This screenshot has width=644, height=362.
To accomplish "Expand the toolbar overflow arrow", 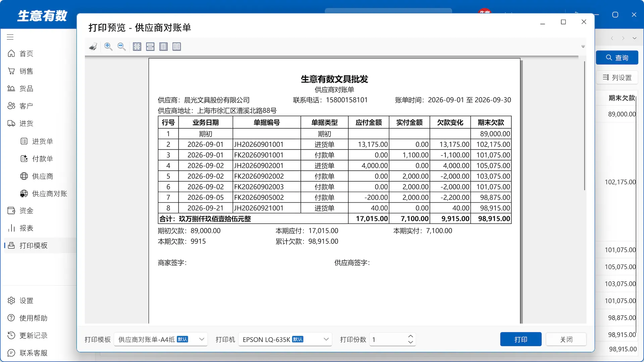I will [x=583, y=47].
